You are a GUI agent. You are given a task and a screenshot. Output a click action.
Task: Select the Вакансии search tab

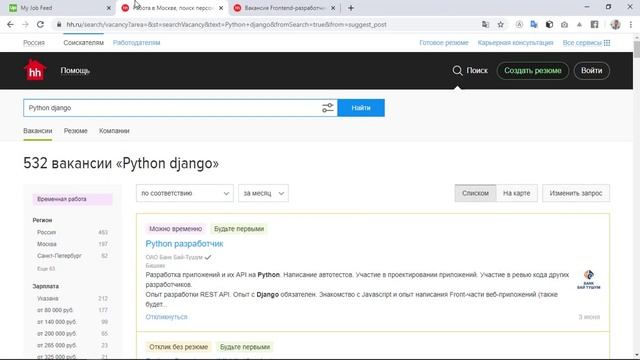point(38,131)
